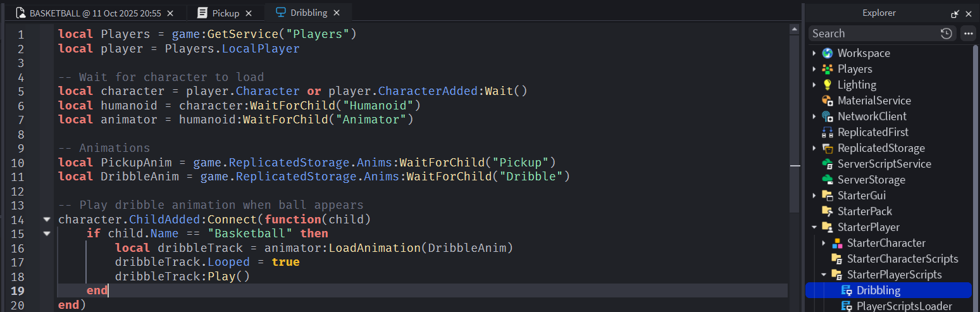This screenshot has width=980, height=312.
Task: Click the StarterPack icon in Explorer
Action: coord(827,211)
